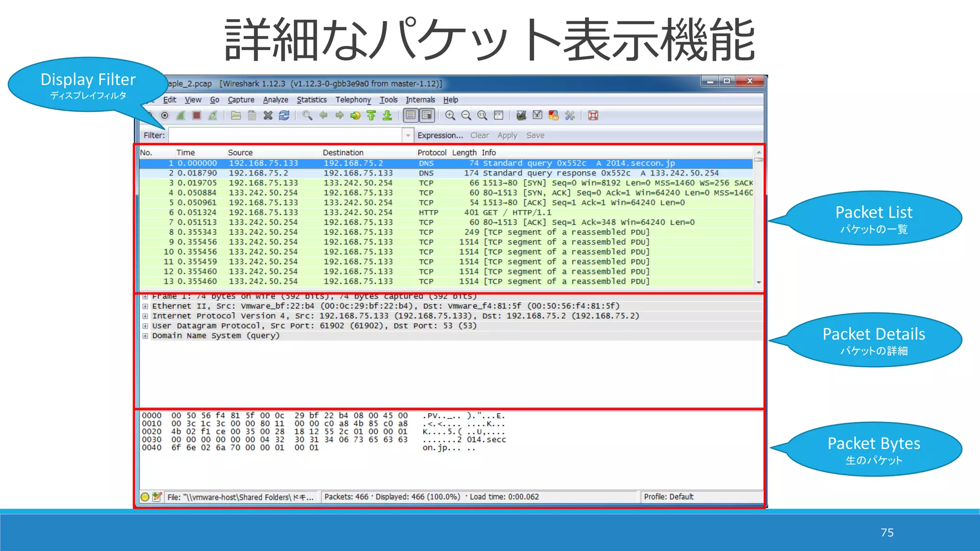The width and height of the screenshot is (980, 551).
Task: Click capture comment icon in status bar
Action: pyautogui.click(x=157, y=497)
